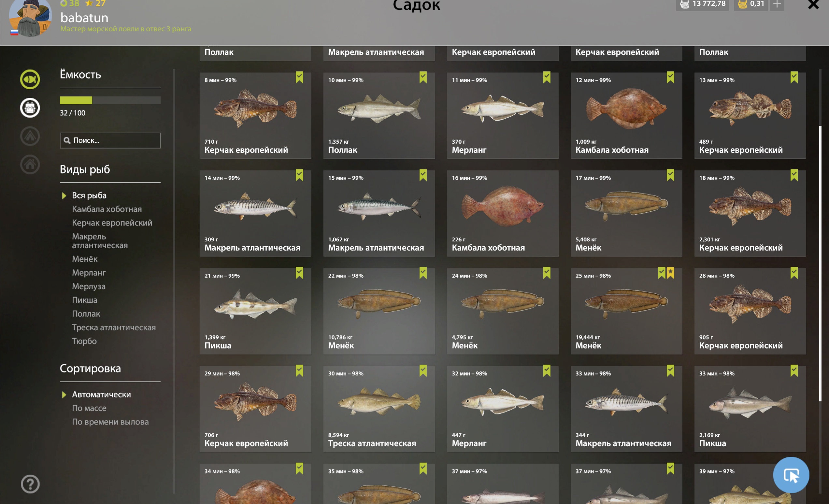Viewport: 829px width, 504px height.
Task: Click the Мастер морской ловли rank title
Action: pyautogui.click(x=125, y=29)
